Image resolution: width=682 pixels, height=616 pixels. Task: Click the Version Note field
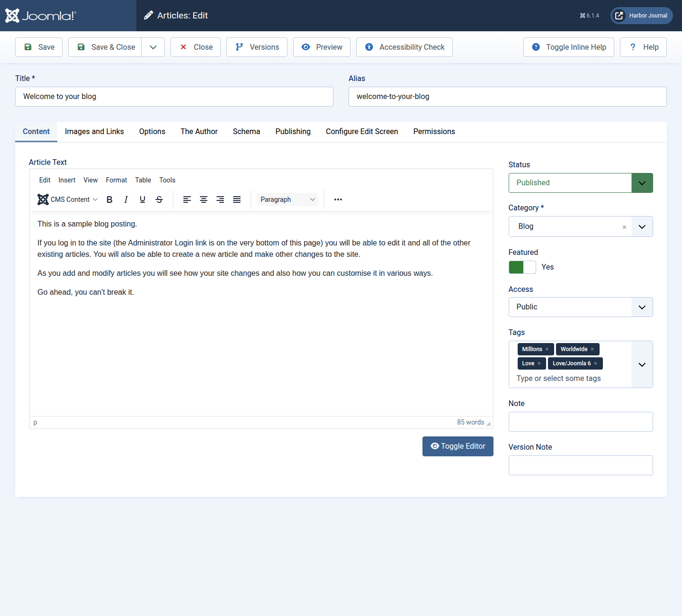tap(581, 465)
